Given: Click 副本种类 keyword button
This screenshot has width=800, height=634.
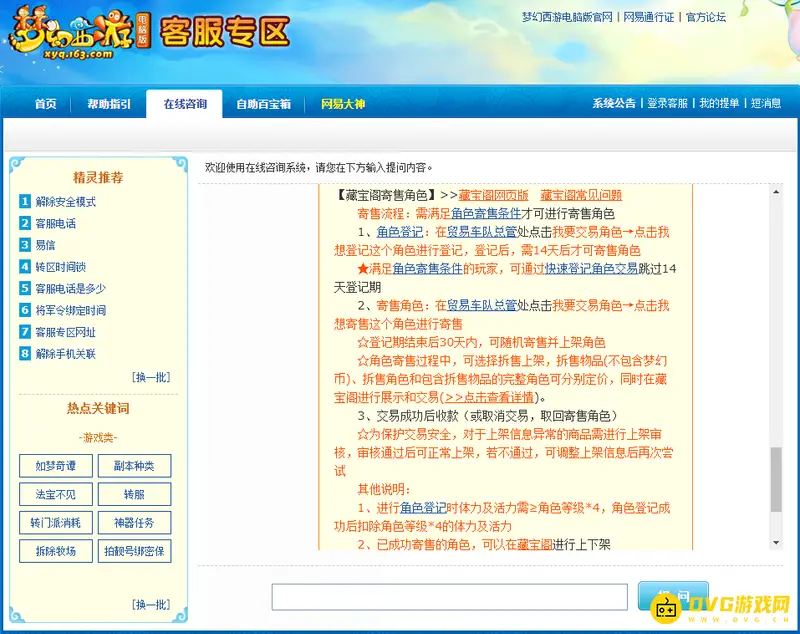Looking at the screenshot, I should [x=134, y=466].
